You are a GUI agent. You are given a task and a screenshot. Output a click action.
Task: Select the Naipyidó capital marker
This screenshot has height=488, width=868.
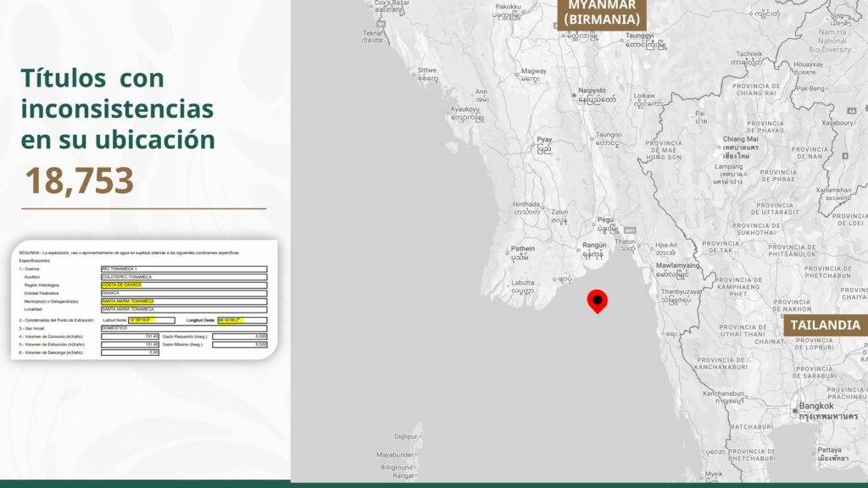pos(575,95)
